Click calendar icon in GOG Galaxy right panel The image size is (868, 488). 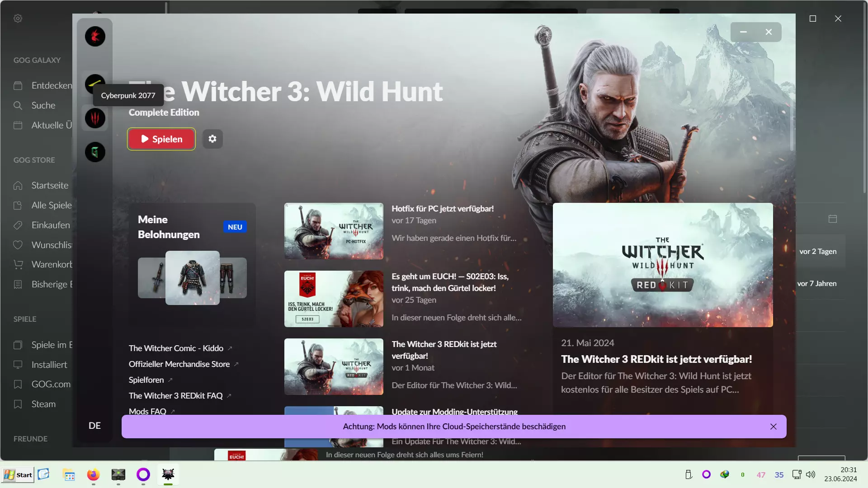tap(833, 219)
